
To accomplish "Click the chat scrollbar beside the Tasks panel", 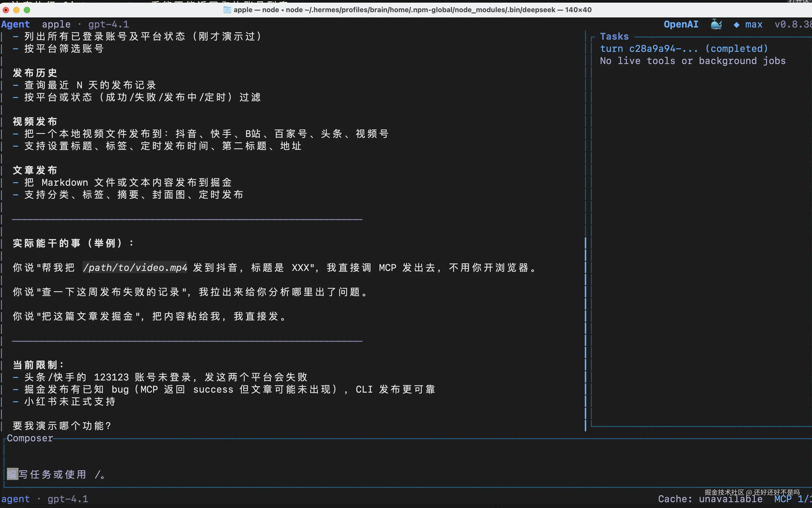I will point(585,334).
